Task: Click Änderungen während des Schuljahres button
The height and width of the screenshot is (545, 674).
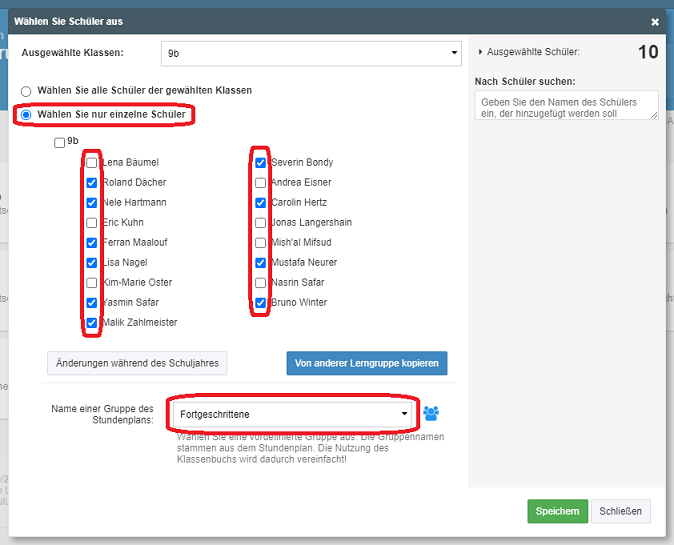Action: [137, 362]
